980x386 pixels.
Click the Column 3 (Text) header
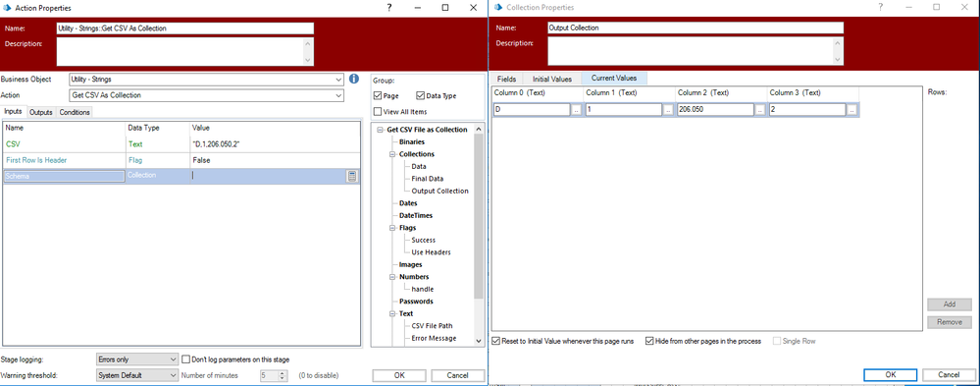pyautogui.click(x=814, y=92)
